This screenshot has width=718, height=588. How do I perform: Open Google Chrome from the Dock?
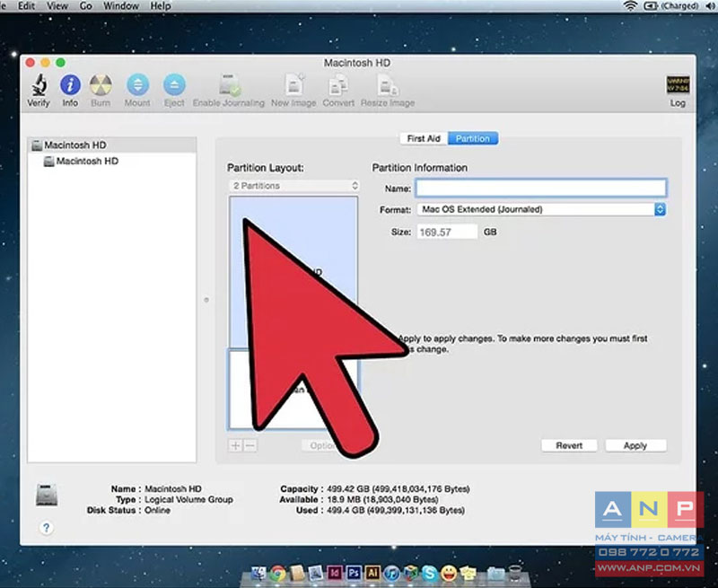click(277, 573)
